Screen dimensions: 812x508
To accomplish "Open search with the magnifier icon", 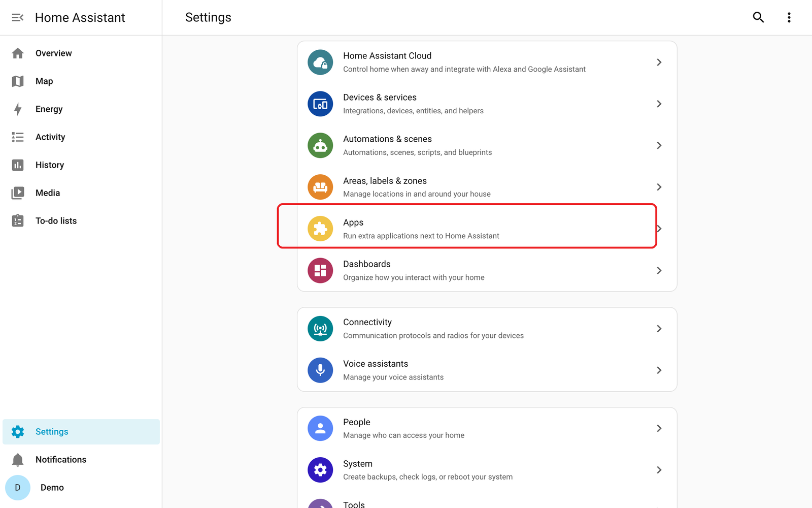I will tap(758, 17).
